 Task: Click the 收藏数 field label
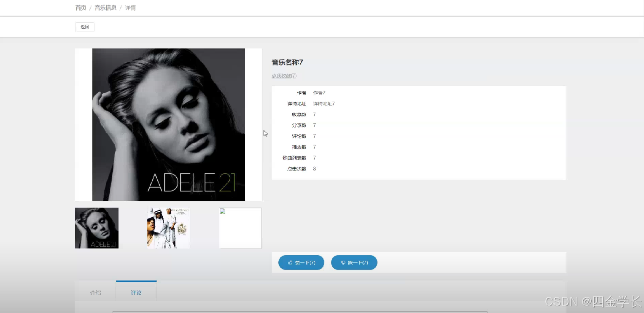[x=299, y=115]
